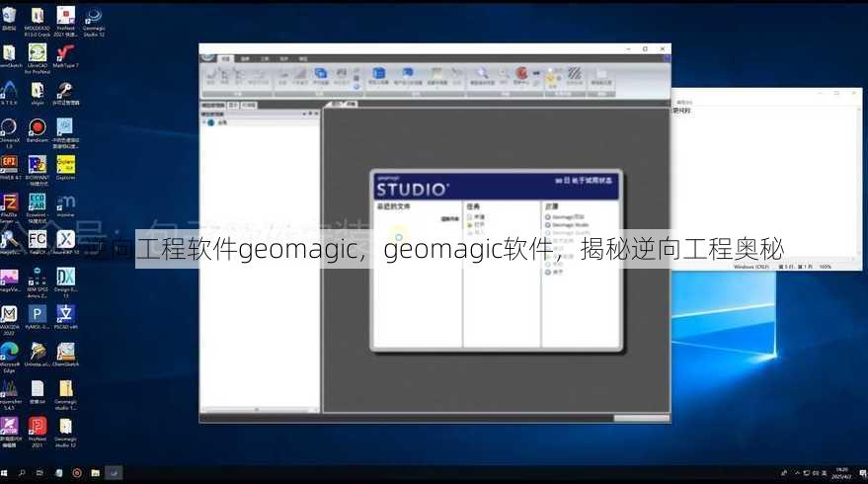Expand the world tree node
The height and width of the screenshot is (484, 868).
pyautogui.click(x=203, y=121)
